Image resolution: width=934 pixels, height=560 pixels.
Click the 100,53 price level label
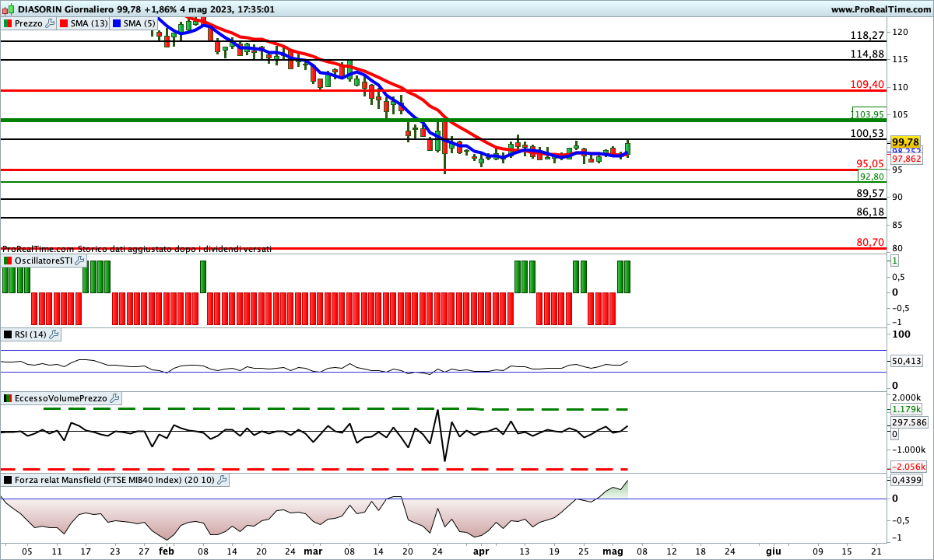pos(868,133)
